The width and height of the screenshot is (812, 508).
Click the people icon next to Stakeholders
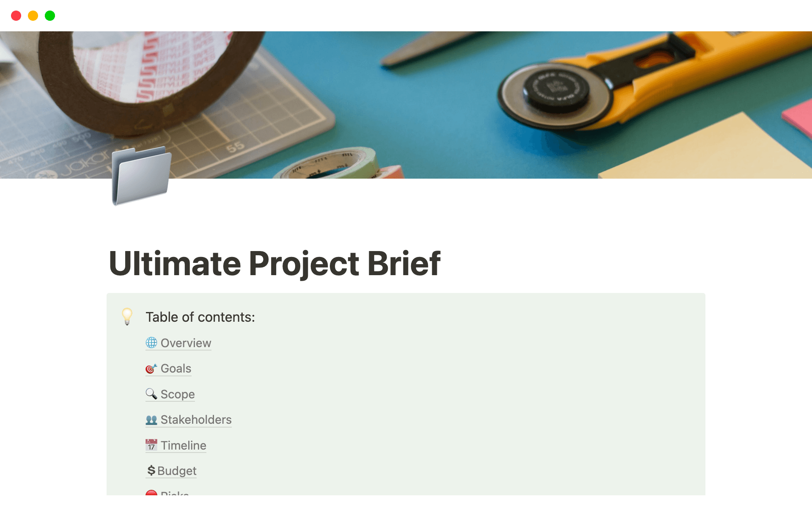[151, 420]
